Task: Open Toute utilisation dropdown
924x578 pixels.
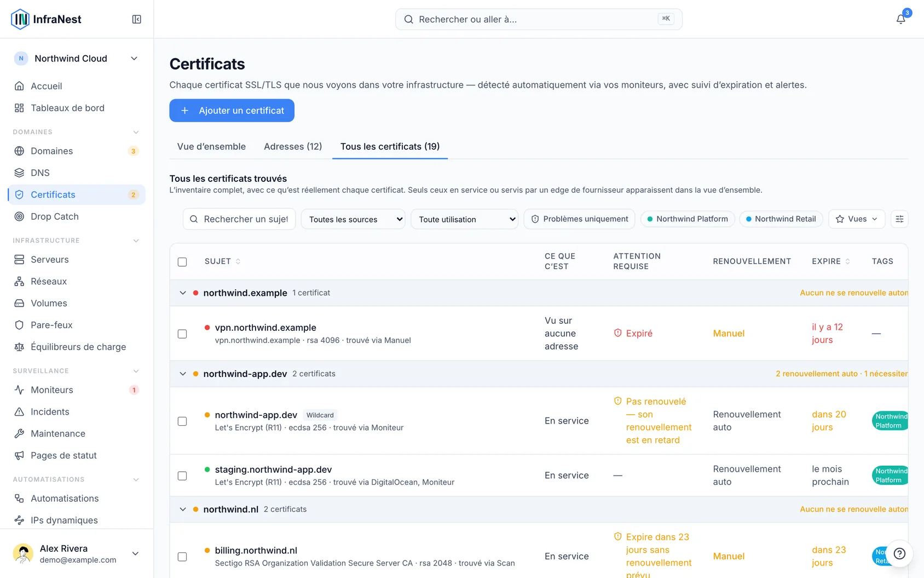Action: click(464, 219)
